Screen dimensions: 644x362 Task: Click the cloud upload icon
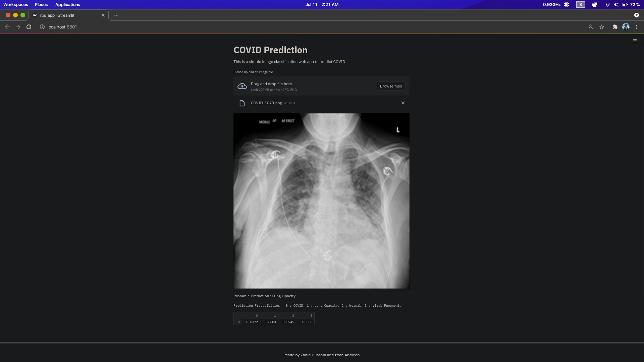coord(242,86)
